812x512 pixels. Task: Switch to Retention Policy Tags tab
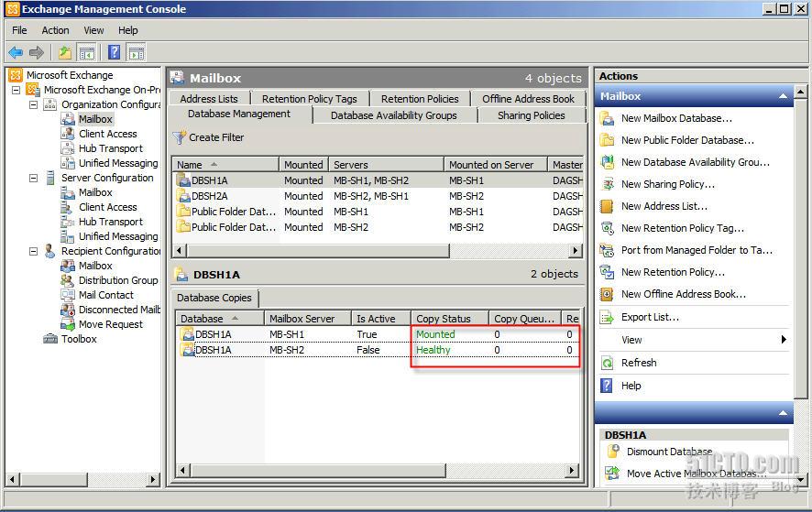pos(310,99)
